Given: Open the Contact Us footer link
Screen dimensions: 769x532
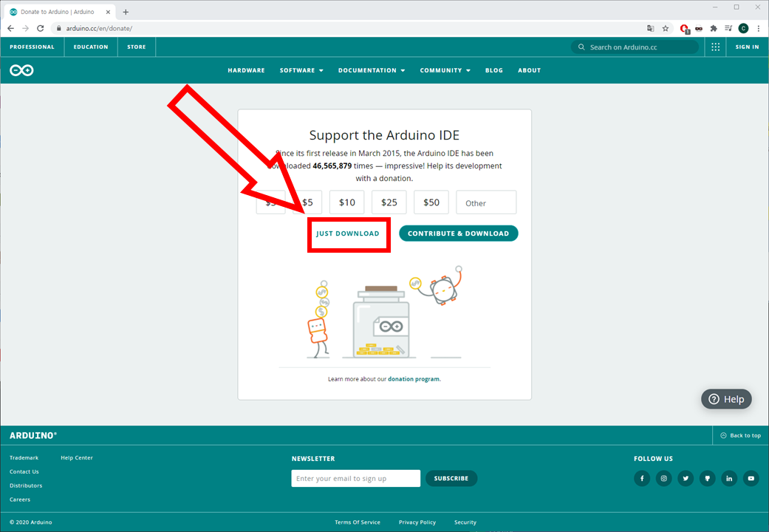Looking at the screenshot, I should (x=24, y=471).
